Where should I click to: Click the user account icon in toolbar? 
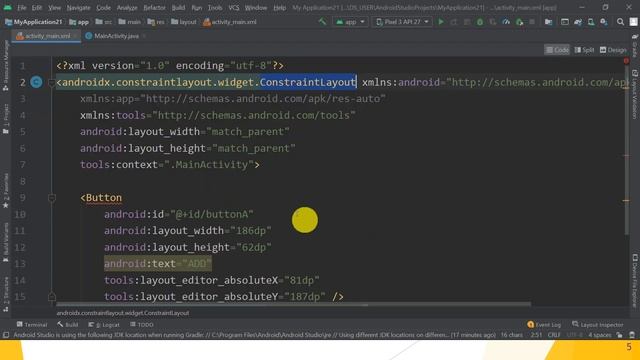coord(633,22)
